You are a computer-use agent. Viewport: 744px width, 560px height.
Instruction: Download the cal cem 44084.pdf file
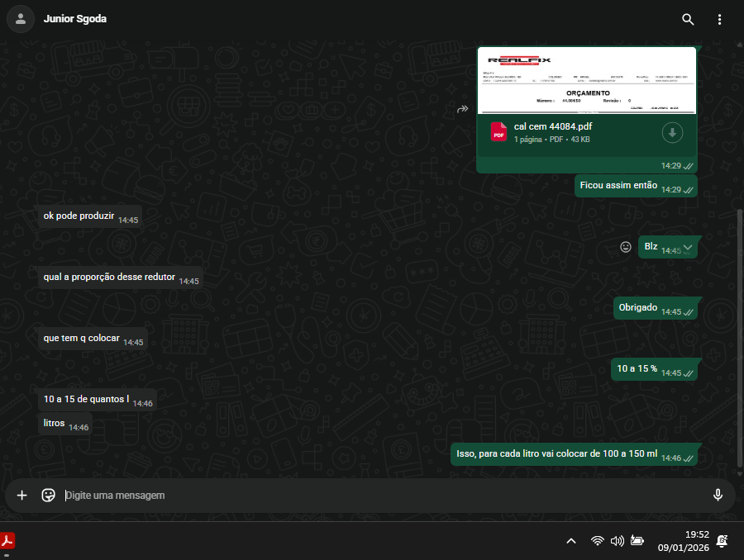pyautogui.click(x=672, y=132)
